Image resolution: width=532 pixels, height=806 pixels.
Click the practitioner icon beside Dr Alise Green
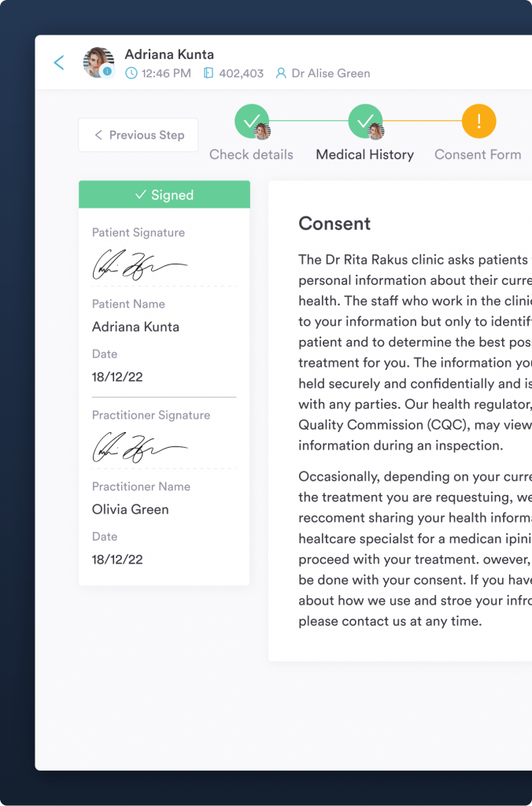click(x=281, y=73)
